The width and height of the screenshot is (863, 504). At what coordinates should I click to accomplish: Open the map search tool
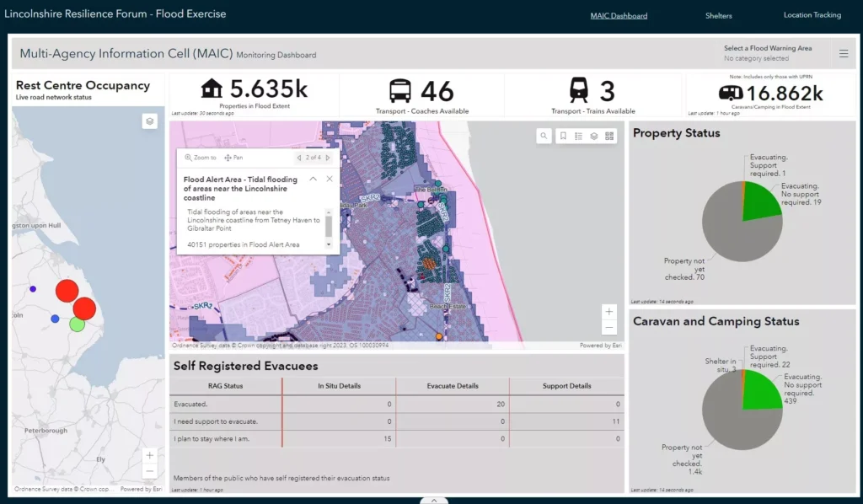point(544,136)
